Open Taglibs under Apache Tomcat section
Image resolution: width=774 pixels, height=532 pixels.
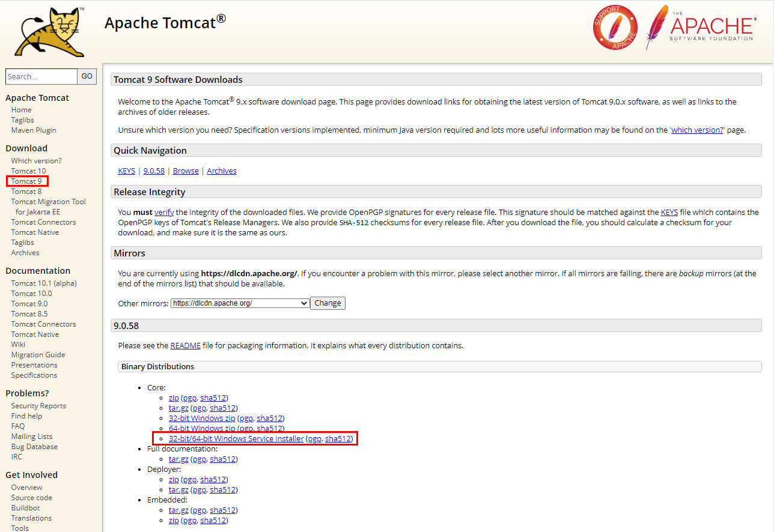[22, 120]
